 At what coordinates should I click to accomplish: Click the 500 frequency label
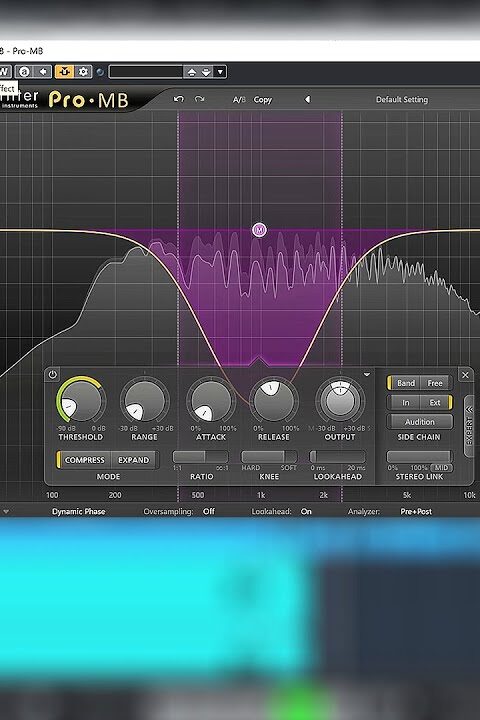[198, 495]
